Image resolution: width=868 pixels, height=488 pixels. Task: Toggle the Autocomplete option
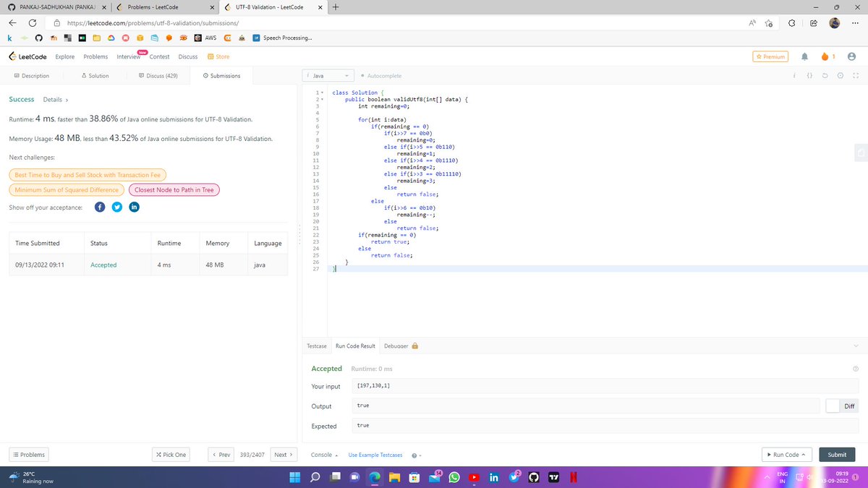[380, 75]
